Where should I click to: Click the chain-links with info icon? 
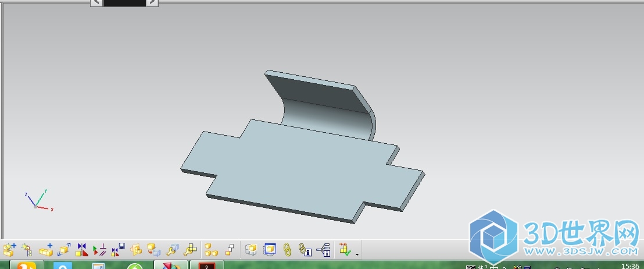pyautogui.click(x=305, y=249)
